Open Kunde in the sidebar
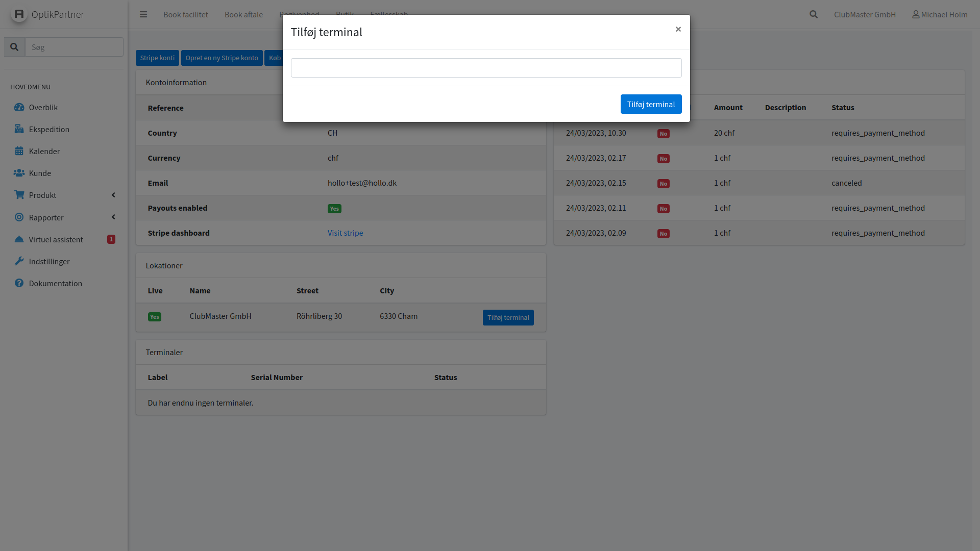The height and width of the screenshot is (551, 980). click(x=40, y=173)
